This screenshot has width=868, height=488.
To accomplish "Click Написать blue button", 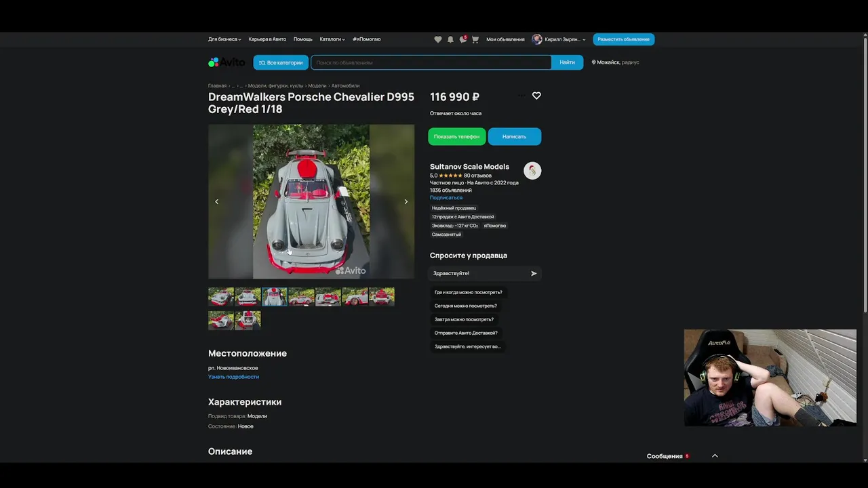I will point(515,136).
